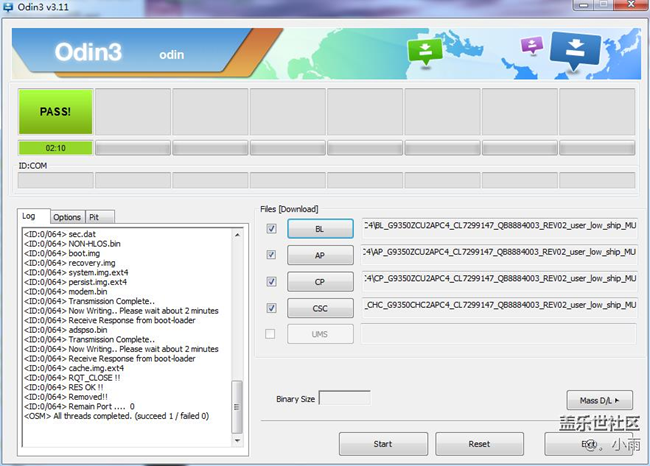
Task: Click the log panel vertical scrollbar
Action: (x=237, y=330)
